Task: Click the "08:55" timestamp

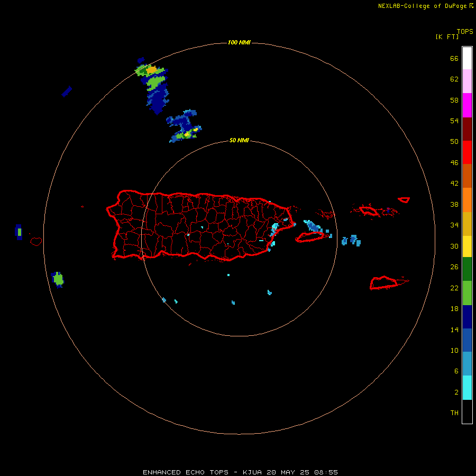Action: tap(326, 472)
